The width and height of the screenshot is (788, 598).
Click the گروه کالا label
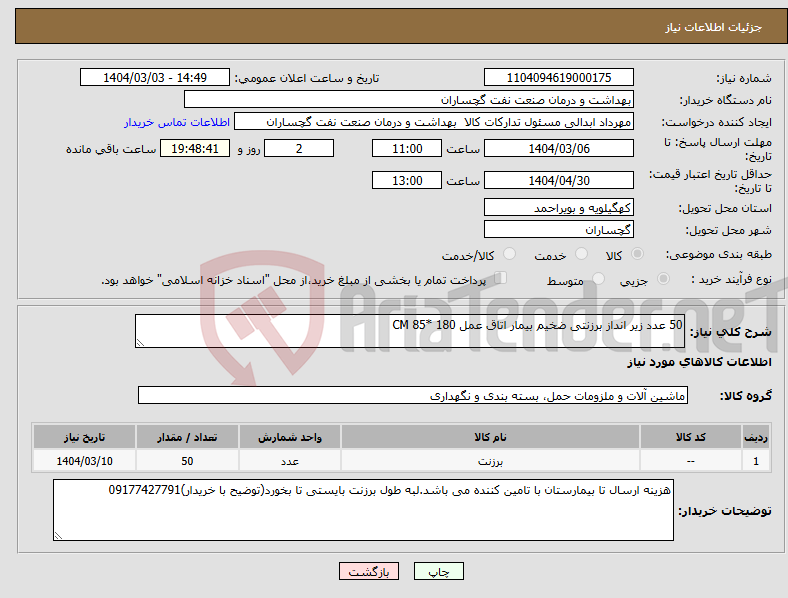pos(746,396)
